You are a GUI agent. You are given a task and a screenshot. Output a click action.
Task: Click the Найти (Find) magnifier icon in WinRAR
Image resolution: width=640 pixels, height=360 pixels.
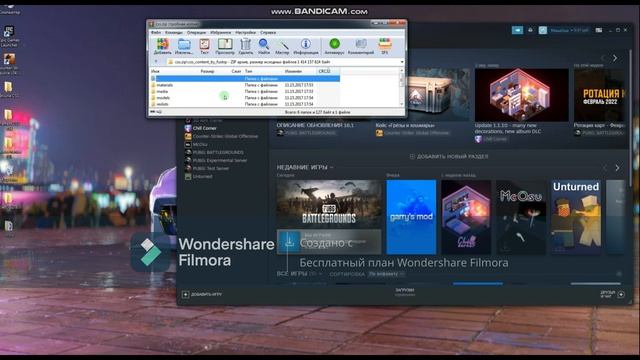point(264,46)
